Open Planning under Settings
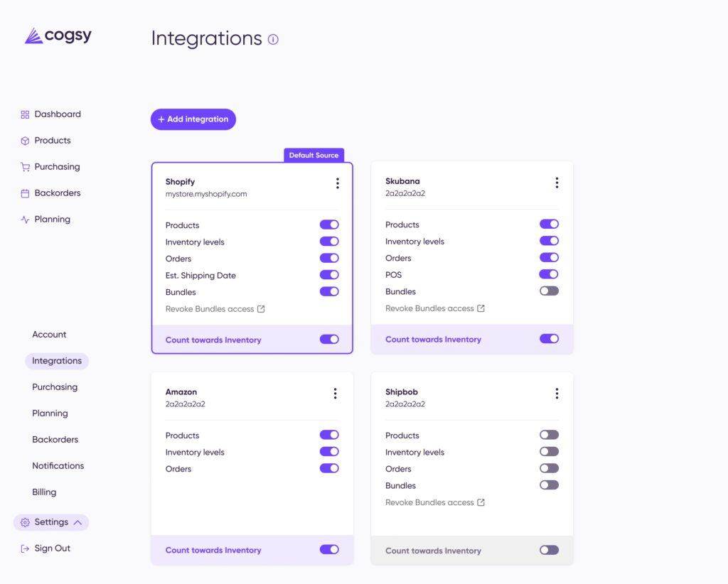The height and width of the screenshot is (584, 728). click(50, 413)
